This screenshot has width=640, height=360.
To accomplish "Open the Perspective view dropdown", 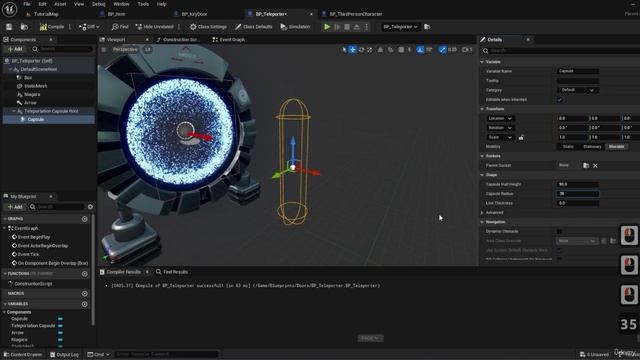I will 125,49.
